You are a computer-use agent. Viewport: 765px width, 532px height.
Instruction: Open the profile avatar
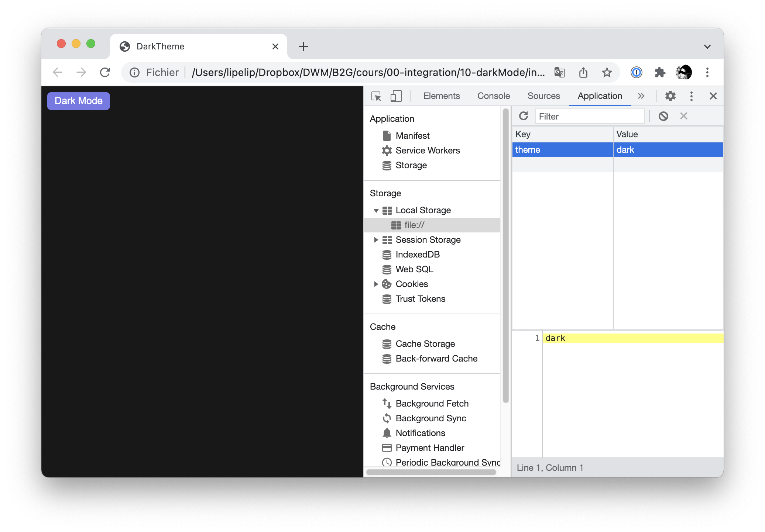point(684,72)
